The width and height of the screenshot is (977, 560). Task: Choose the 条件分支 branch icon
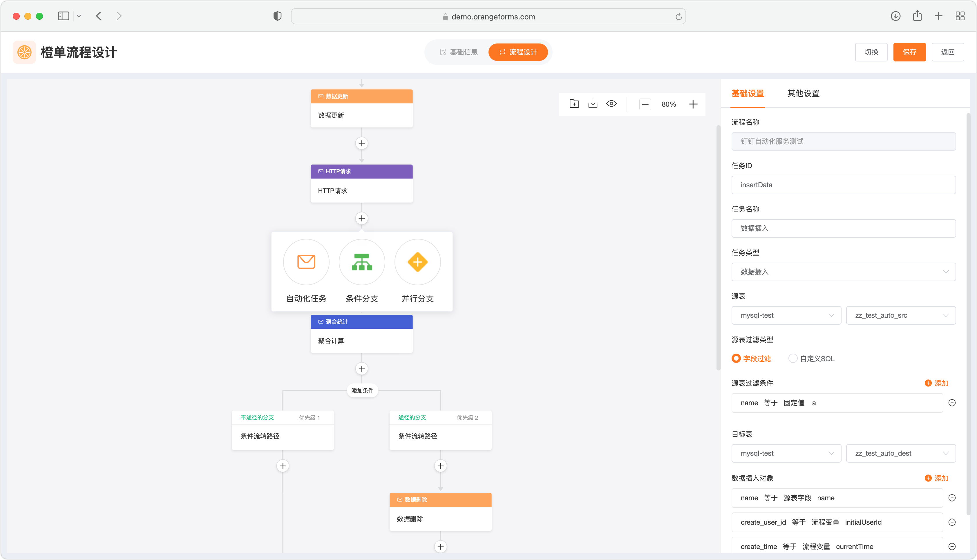pos(362,262)
